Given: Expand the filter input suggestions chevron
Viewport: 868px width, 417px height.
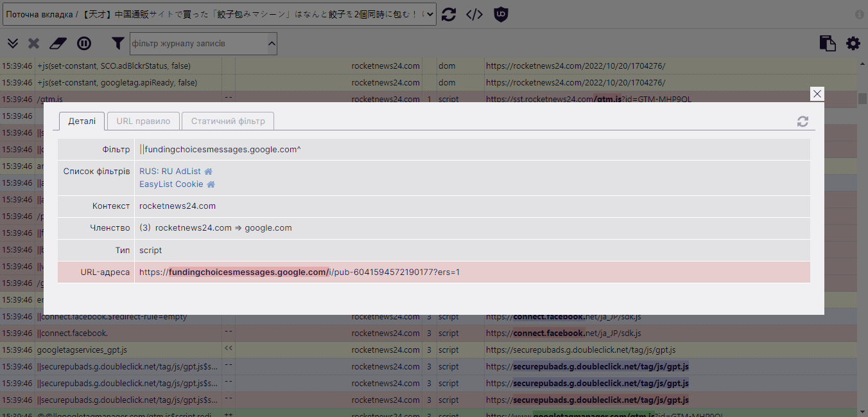Looking at the screenshot, I should click(x=272, y=43).
